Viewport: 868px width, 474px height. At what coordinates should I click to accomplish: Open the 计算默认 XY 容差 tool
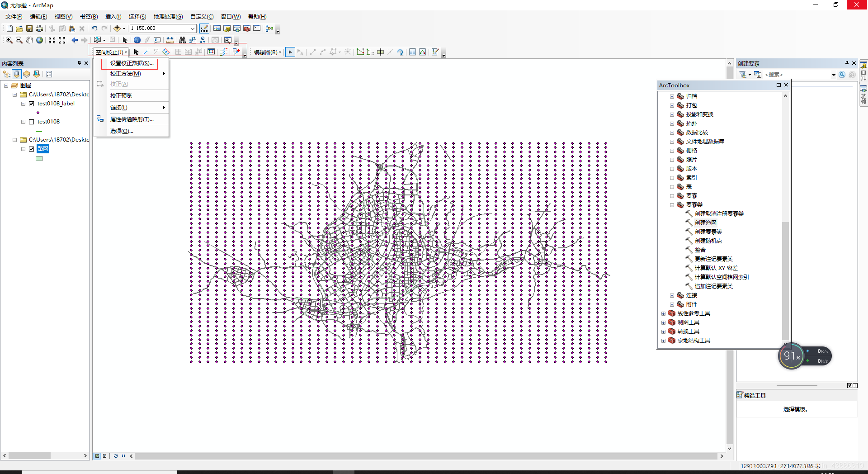pyautogui.click(x=716, y=268)
